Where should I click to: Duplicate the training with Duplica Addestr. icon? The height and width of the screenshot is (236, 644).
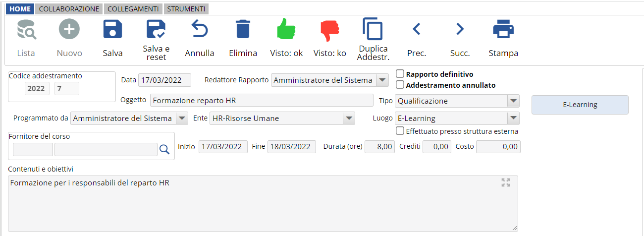pyautogui.click(x=373, y=29)
